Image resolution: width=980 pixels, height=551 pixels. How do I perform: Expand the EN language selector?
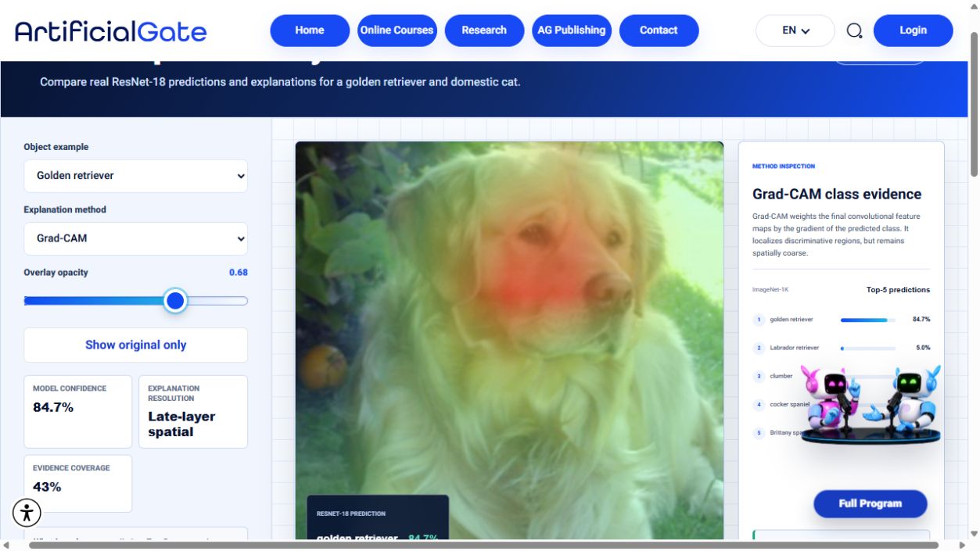tap(795, 30)
